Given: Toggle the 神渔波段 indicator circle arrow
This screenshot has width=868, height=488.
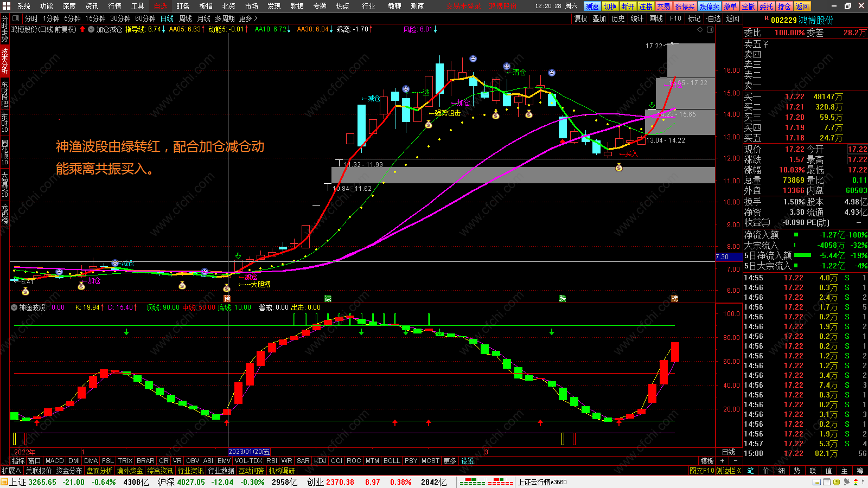Looking at the screenshot, I should (14, 307).
